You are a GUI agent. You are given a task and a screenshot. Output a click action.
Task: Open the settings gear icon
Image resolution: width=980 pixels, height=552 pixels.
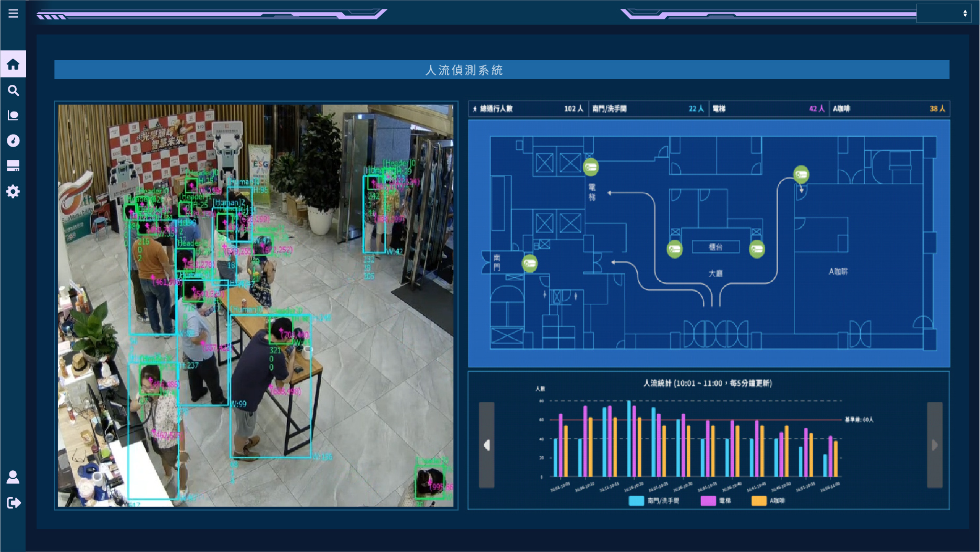tap(13, 192)
